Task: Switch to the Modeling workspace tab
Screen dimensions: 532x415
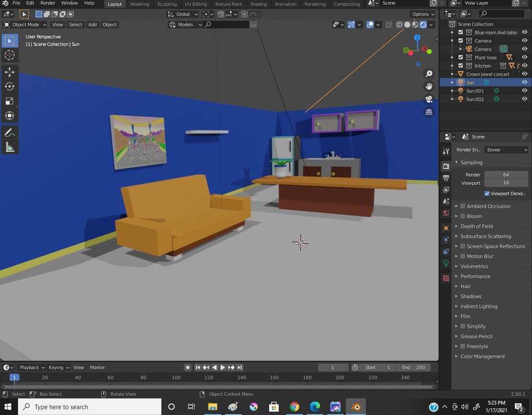Action: [139, 4]
